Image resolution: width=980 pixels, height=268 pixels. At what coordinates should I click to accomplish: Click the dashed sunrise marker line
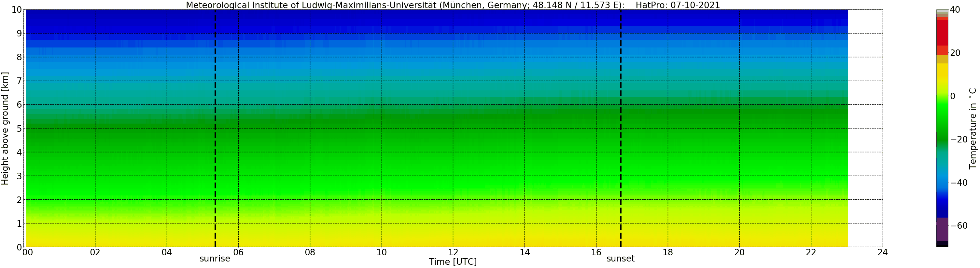pyautogui.click(x=215, y=128)
